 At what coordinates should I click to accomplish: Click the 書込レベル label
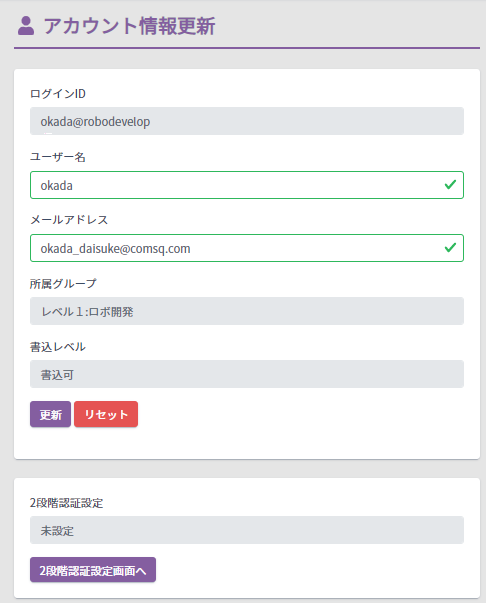pyautogui.click(x=58, y=347)
